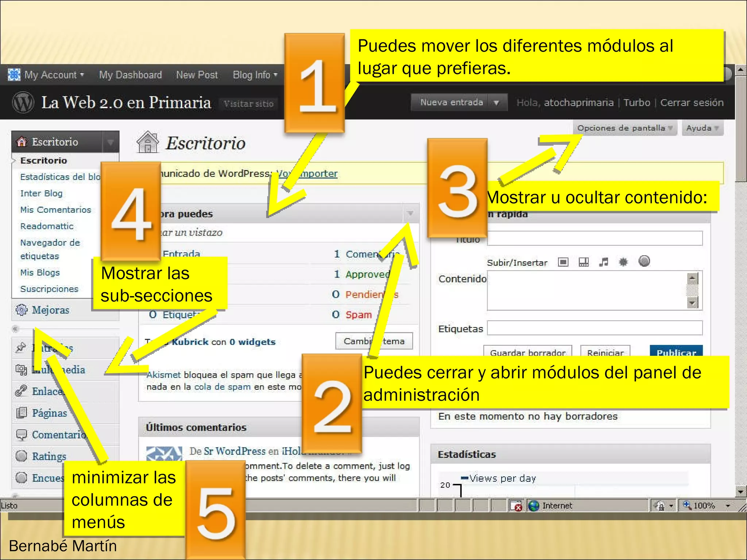747x560 pixels.
Task: Open My Dashboard in admin bar
Action: point(130,75)
